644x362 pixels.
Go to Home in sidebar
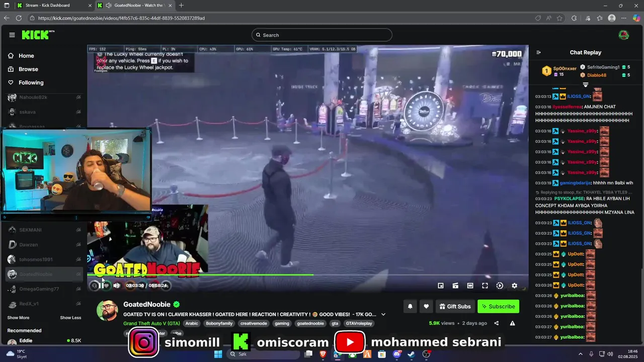pos(21,56)
